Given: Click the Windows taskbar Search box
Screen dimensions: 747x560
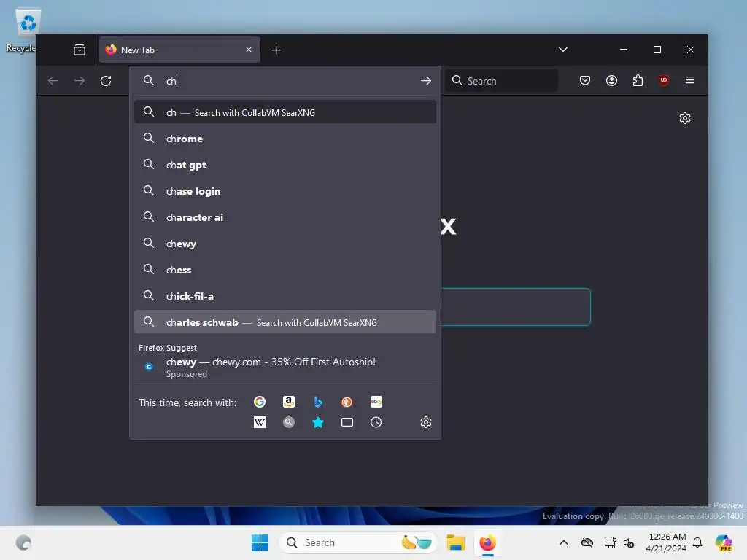Looking at the screenshot, I should [357, 542].
